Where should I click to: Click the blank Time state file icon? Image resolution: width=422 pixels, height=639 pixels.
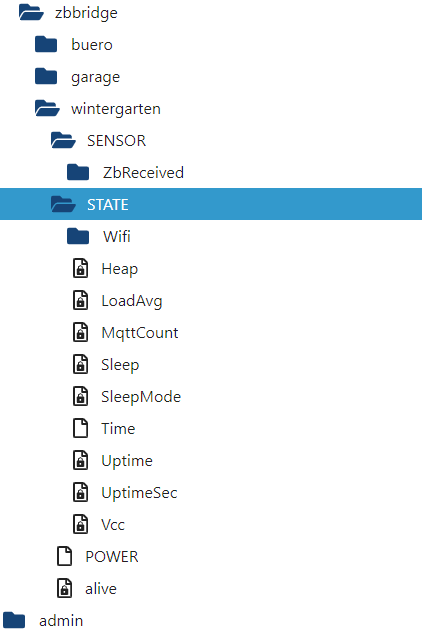81,428
